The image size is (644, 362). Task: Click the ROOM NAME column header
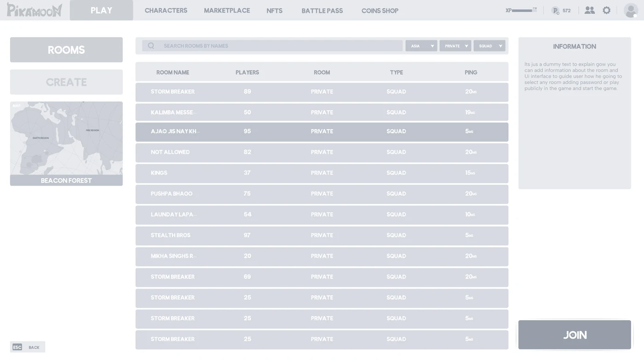point(172,72)
